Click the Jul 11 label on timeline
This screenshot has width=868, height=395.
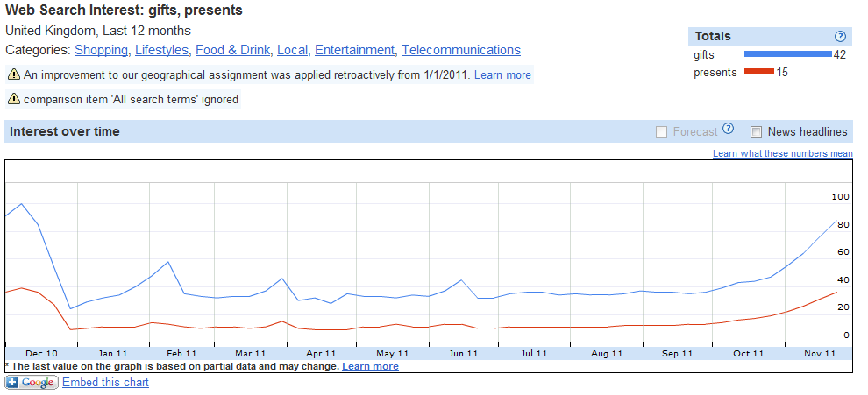pos(534,354)
